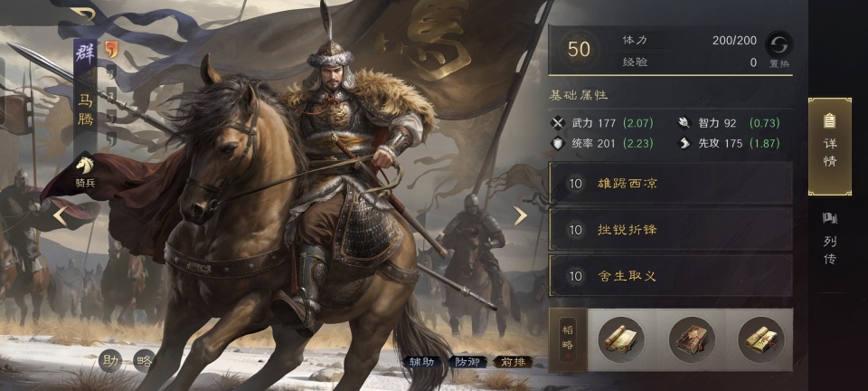Switch to the 详情 details tab
The height and width of the screenshot is (391, 868).
(829, 147)
